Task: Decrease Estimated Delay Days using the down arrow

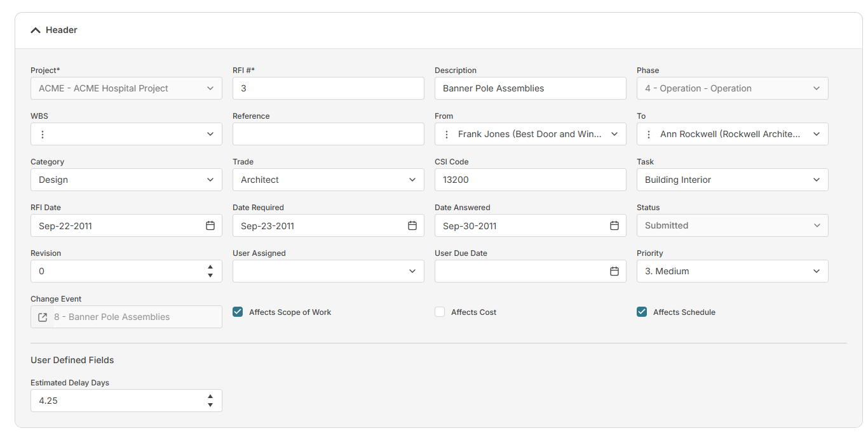Action: pos(210,404)
